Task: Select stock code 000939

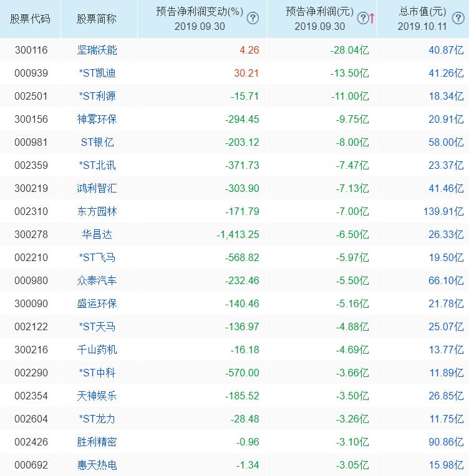Action: coord(31,73)
